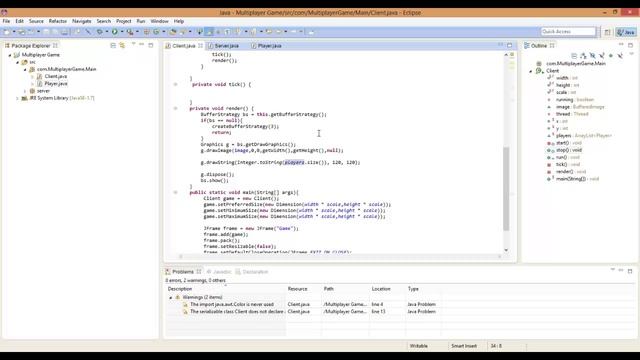Click the Open Type toolbar icon
Image resolution: width=640 pixels, height=360 pixels.
click(173, 32)
